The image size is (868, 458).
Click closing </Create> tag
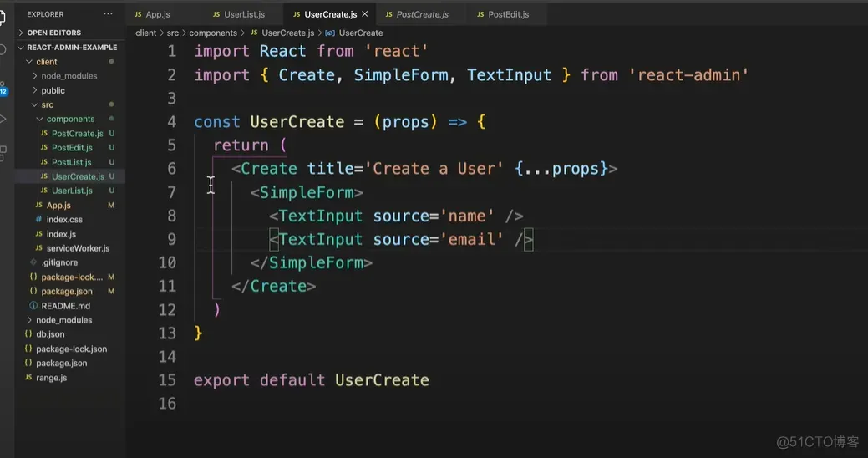click(273, 287)
